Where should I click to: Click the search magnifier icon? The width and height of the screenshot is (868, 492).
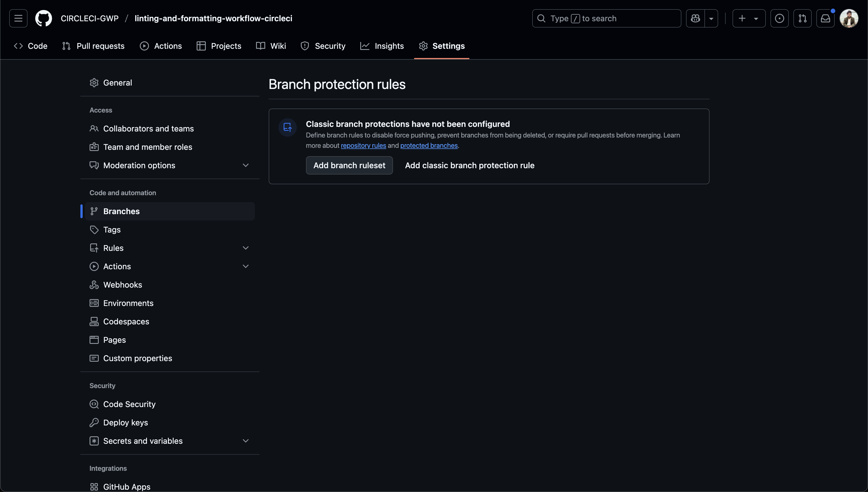pyautogui.click(x=542, y=18)
